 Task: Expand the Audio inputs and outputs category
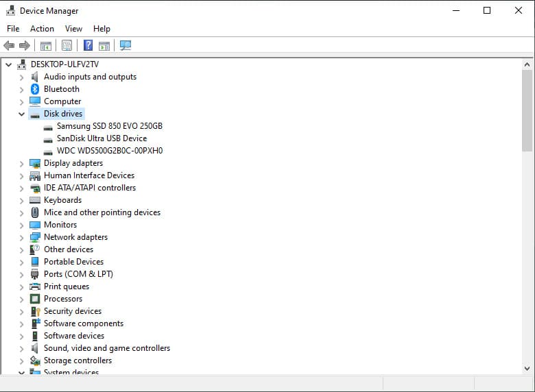pos(21,77)
